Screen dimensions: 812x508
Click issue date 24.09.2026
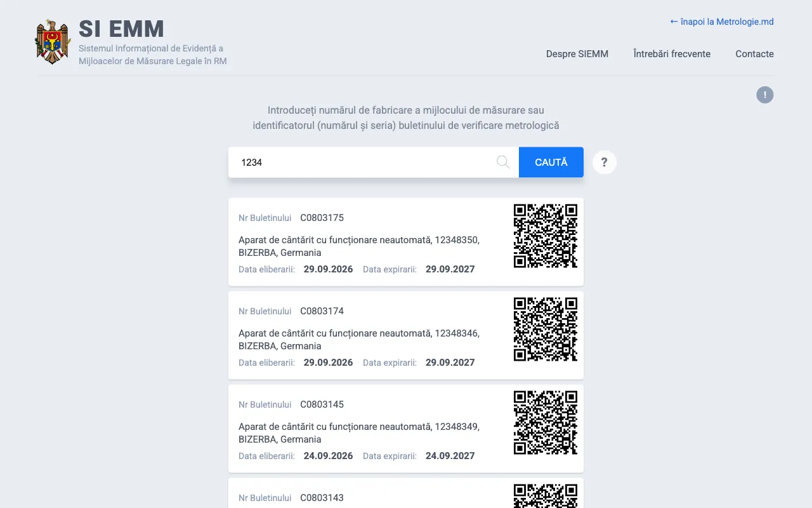(328, 456)
